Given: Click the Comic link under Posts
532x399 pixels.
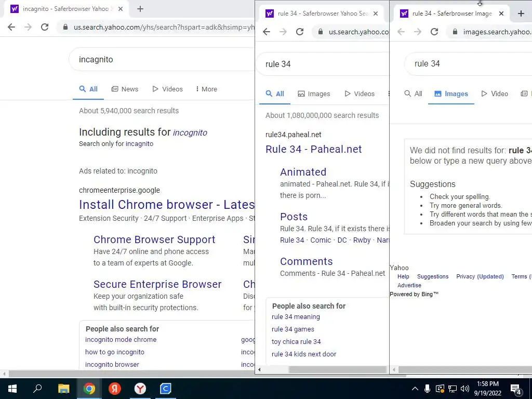Looking at the screenshot, I should 321,240.
